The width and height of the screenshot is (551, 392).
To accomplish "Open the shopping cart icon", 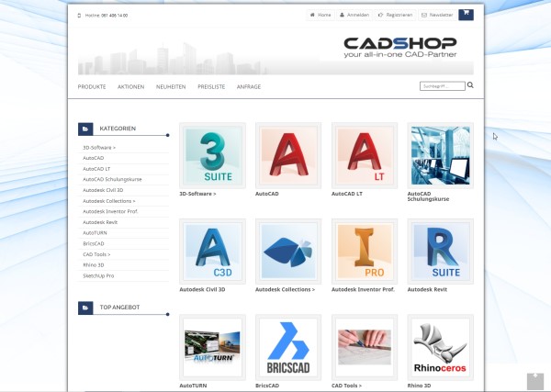I will tap(466, 15).
